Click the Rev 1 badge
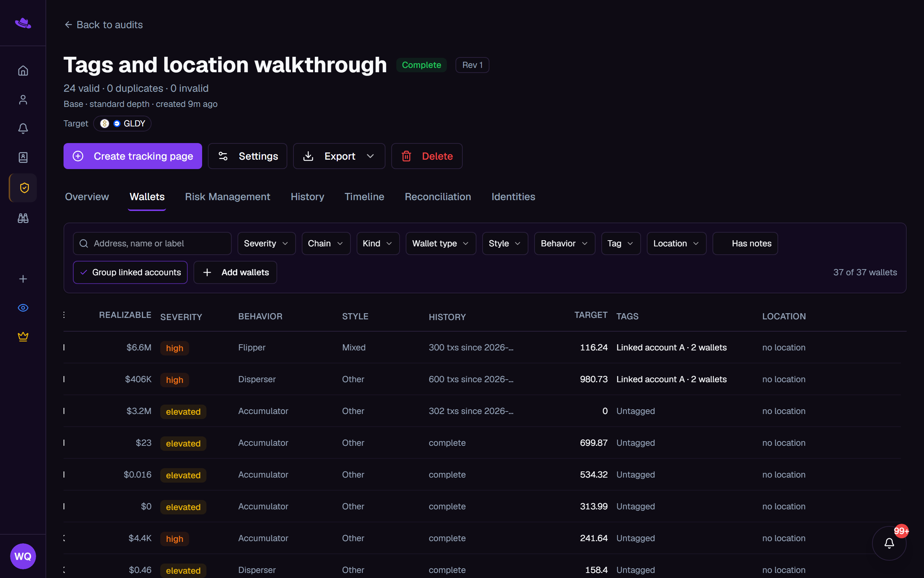 [x=472, y=65]
